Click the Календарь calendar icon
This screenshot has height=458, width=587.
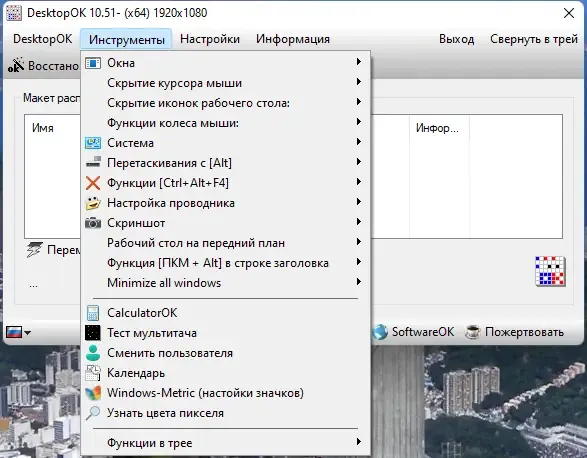tap(93, 373)
